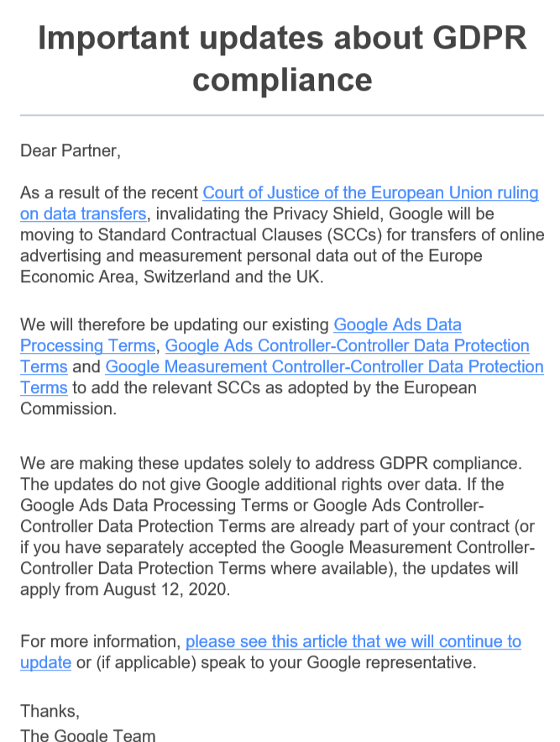Click the 'Switzerland and the UK' text
Screen dimensions: 560x742
(x=233, y=276)
